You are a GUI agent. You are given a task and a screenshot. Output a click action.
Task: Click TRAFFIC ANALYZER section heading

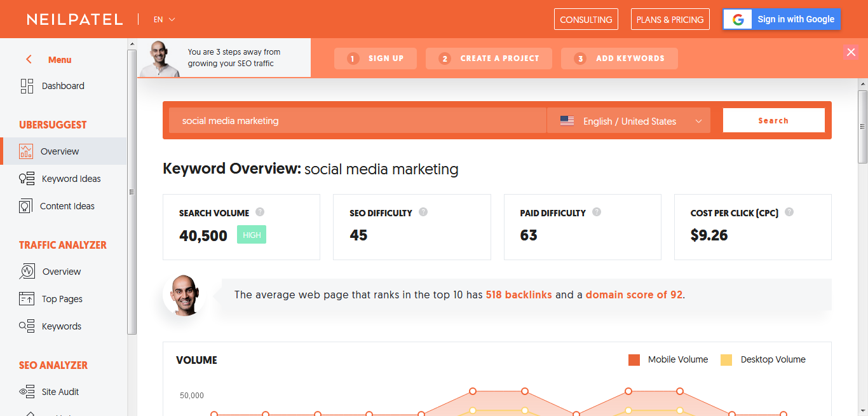[63, 245]
